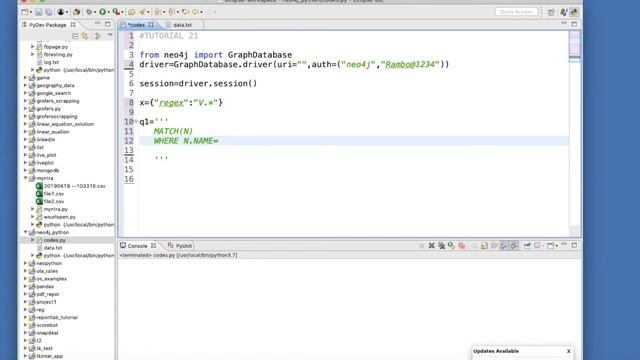The image size is (640, 360).
Task: Select the PyUnit tab
Action: tap(180, 246)
